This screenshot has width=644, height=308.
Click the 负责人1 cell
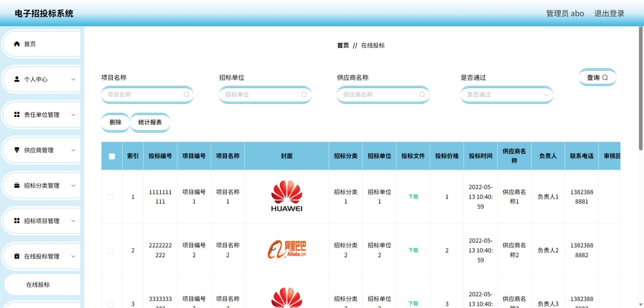tap(548, 197)
